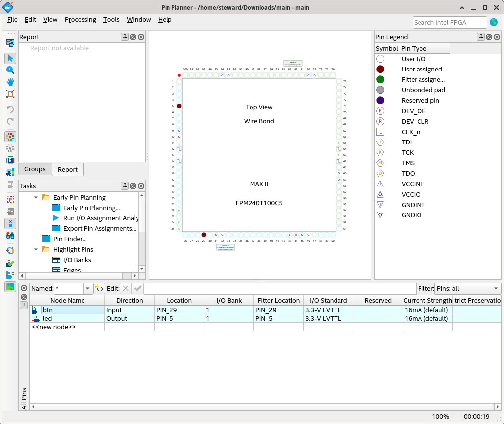
Task: Open the Processing menu
Action: tap(81, 19)
